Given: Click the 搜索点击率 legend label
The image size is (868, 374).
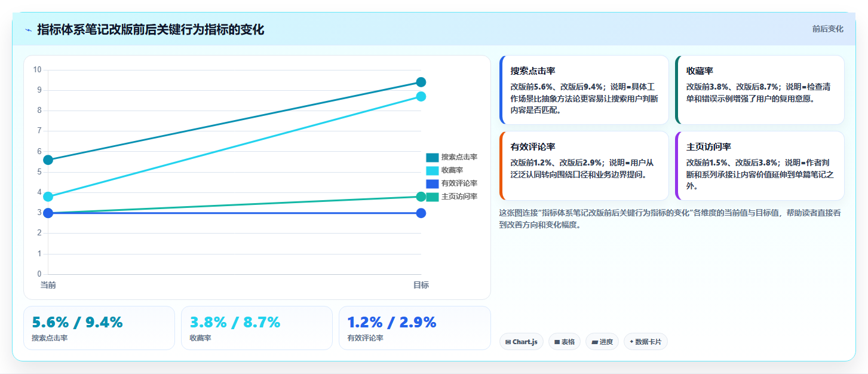Looking at the screenshot, I should 459,157.
